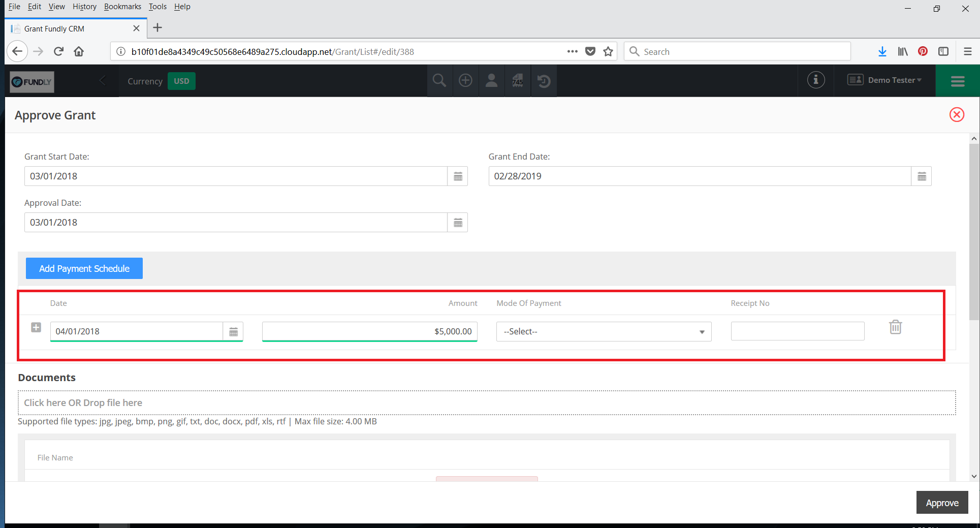Image resolution: width=980 pixels, height=528 pixels.
Task: Open the info icon near Demo Tester
Action: click(815, 80)
